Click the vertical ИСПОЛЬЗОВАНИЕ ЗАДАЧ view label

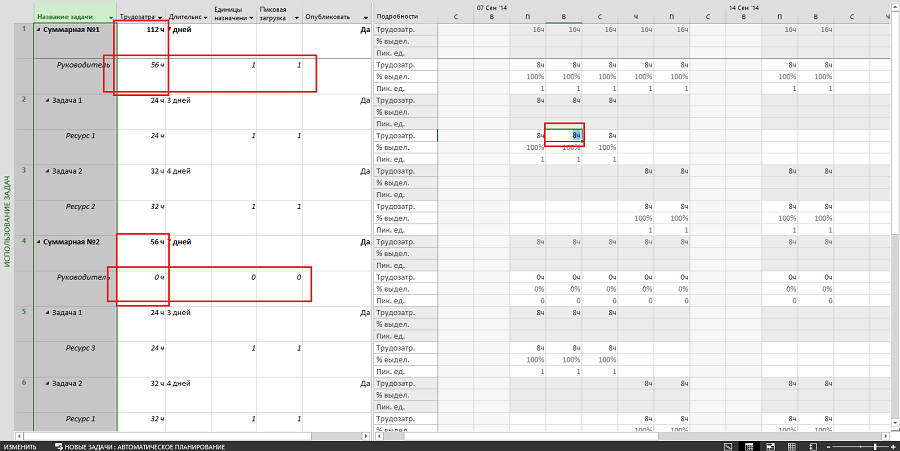click(7, 221)
